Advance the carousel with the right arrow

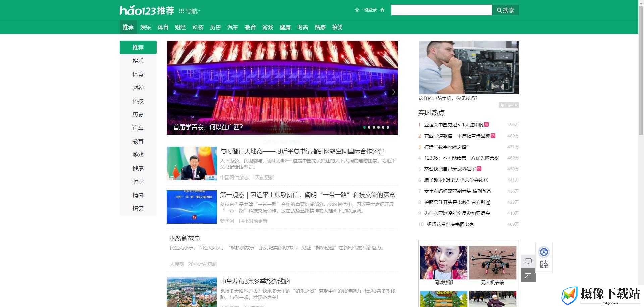[394, 92]
